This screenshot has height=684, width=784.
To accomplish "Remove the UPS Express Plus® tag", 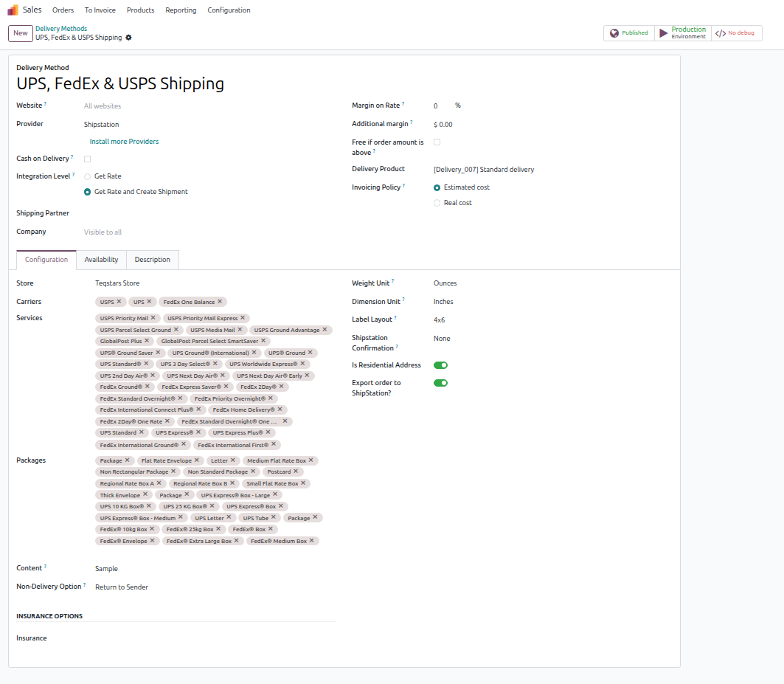I will (x=268, y=432).
